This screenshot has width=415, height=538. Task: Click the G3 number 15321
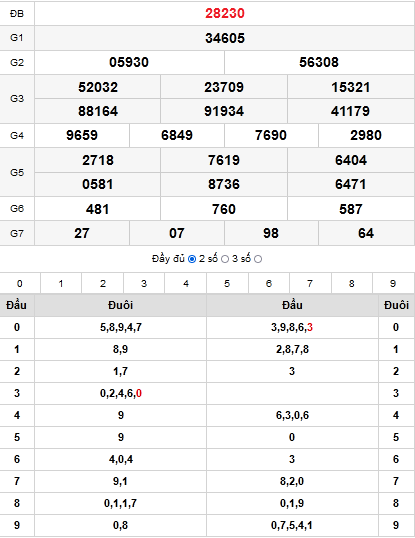(x=351, y=87)
